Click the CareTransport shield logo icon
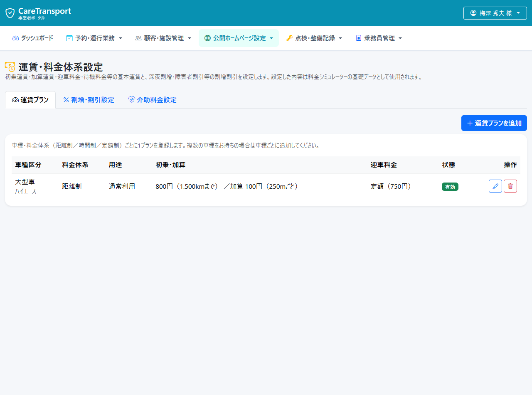The height and width of the screenshot is (395, 532). 10,13
